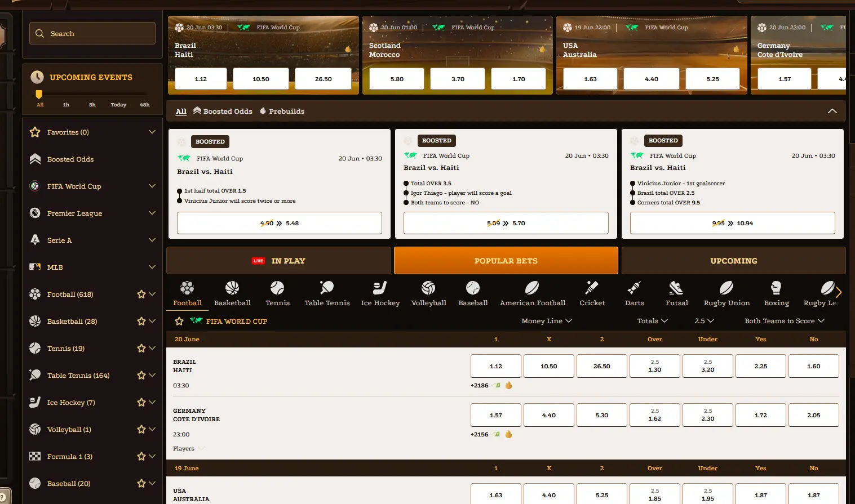Click the clock icon beside Upcoming Events
Image resolution: width=855 pixels, height=504 pixels.
click(x=37, y=77)
